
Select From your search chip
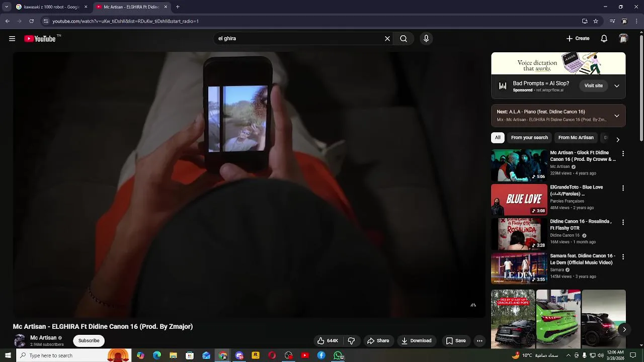[x=529, y=138]
